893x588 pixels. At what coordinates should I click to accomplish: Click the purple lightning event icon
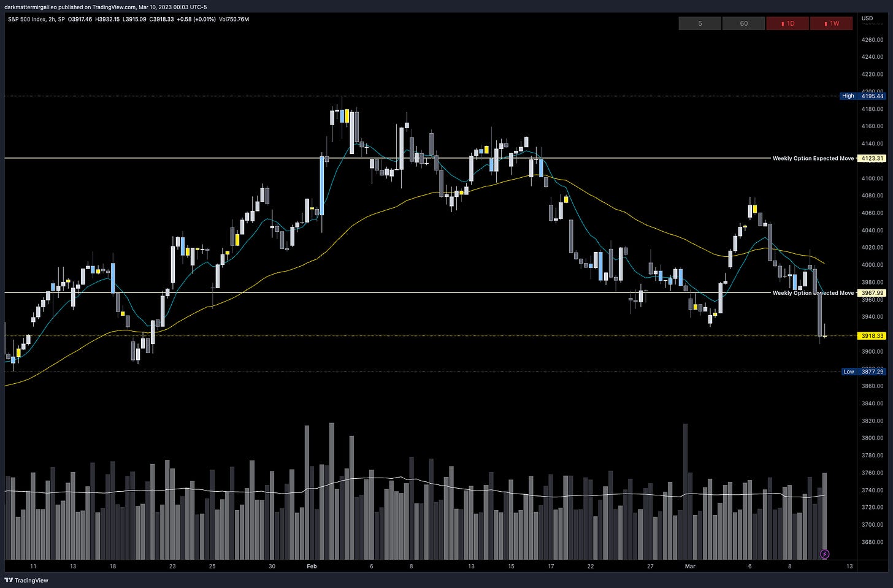825,554
